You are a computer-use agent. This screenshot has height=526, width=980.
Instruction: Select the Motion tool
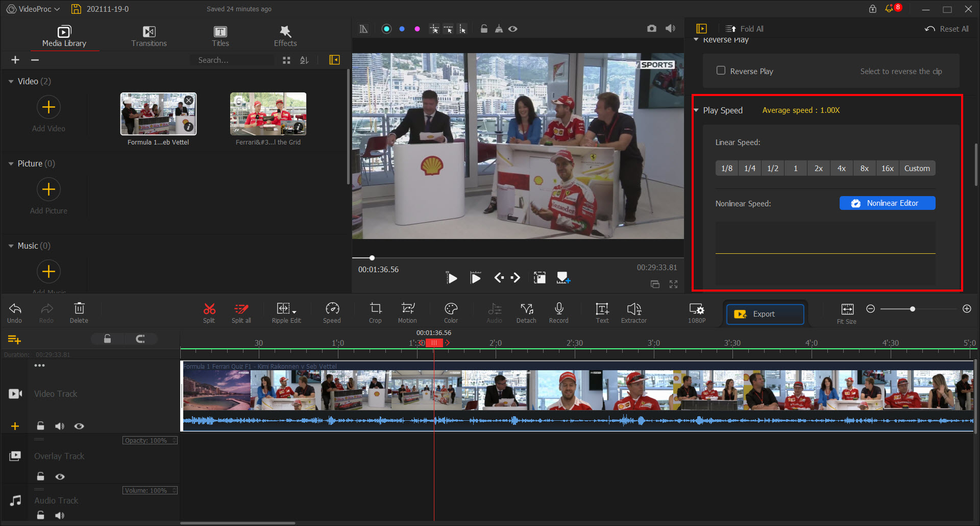(x=407, y=312)
